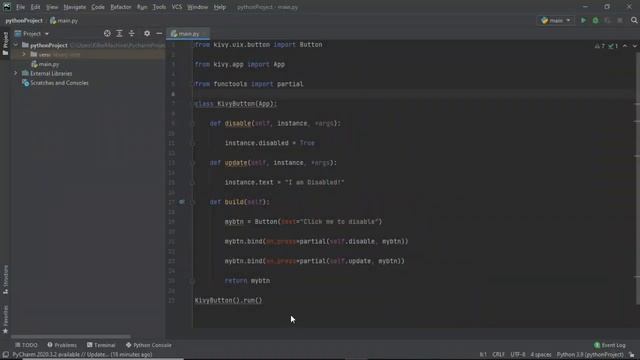Open the VCS menu
The image size is (640, 360).
pos(177,7)
